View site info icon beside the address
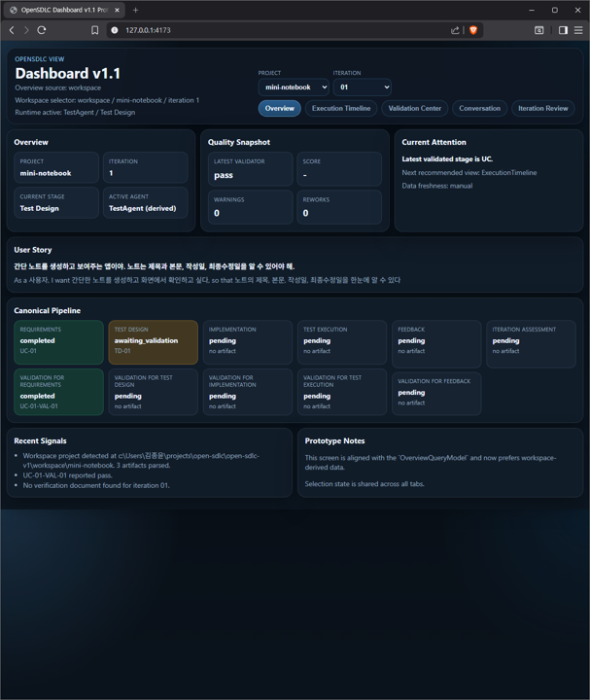 pos(115,30)
